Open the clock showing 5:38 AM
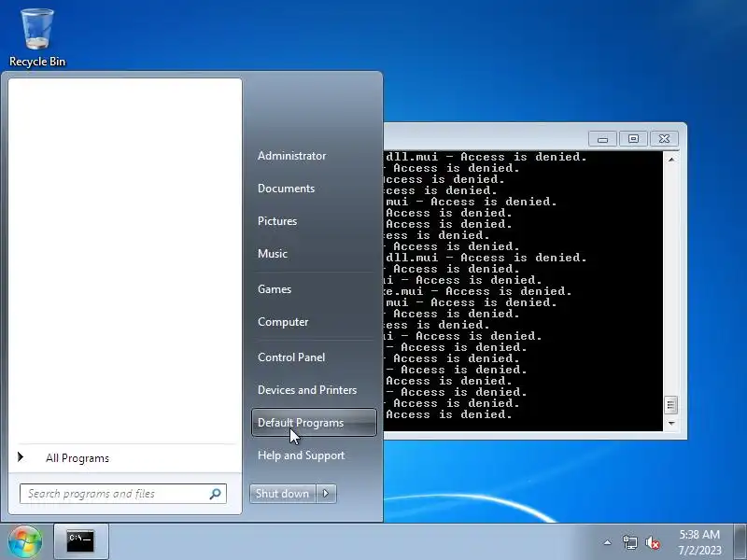 [x=699, y=542]
